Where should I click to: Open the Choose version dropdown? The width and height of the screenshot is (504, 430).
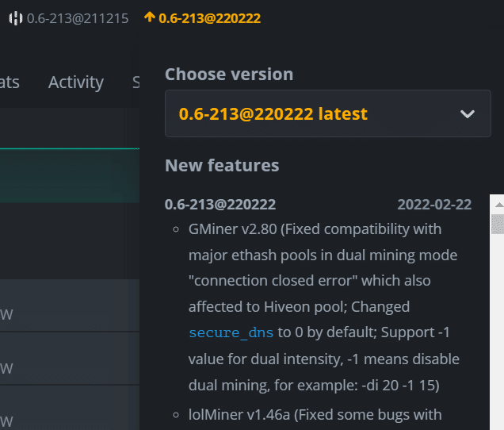[328, 113]
